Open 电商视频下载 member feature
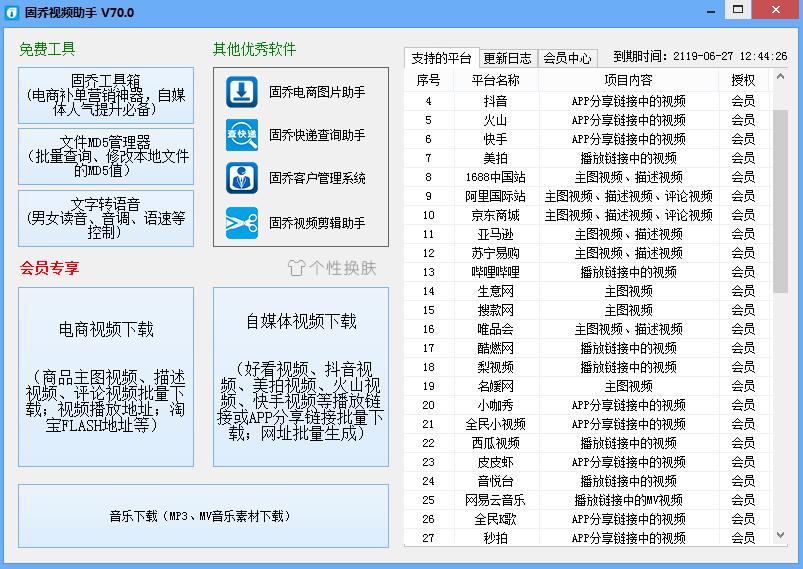The width and height of the screenshot is (803, 569). [106, 377]
